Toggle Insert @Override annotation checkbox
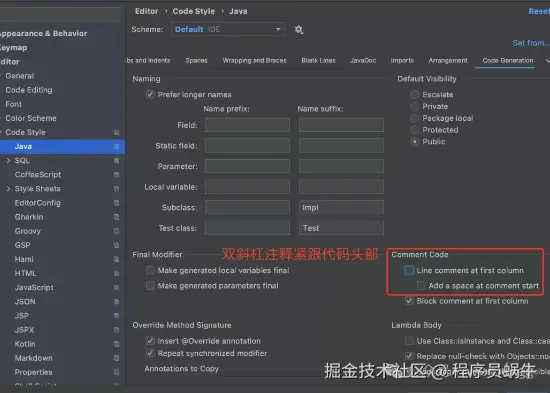 click(x=150, y=341)
